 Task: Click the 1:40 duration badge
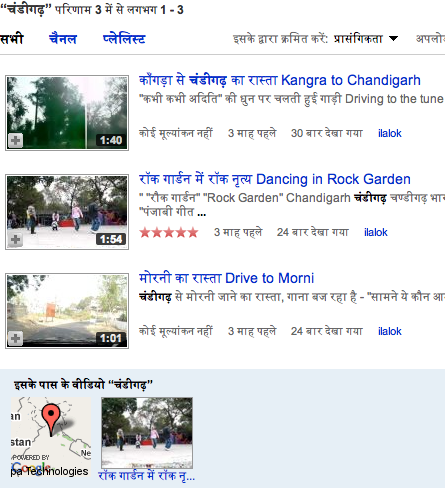coord(111,140)
